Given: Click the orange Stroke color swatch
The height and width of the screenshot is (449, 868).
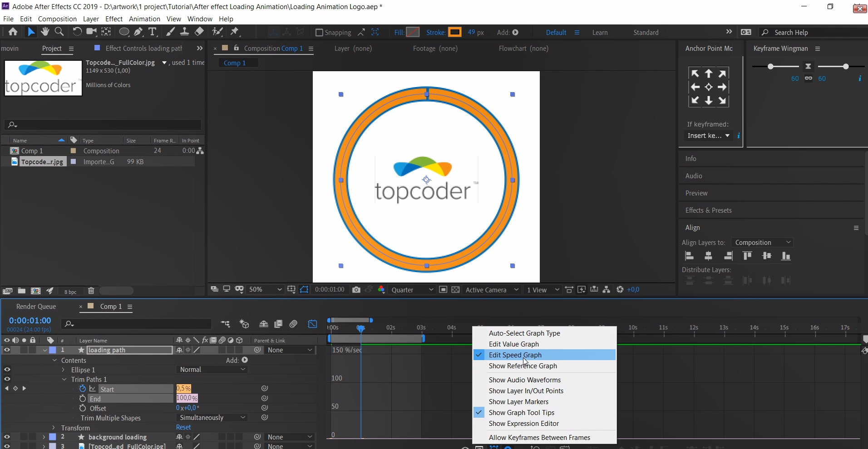Looking at the screenshot, I should coord(454,32).
